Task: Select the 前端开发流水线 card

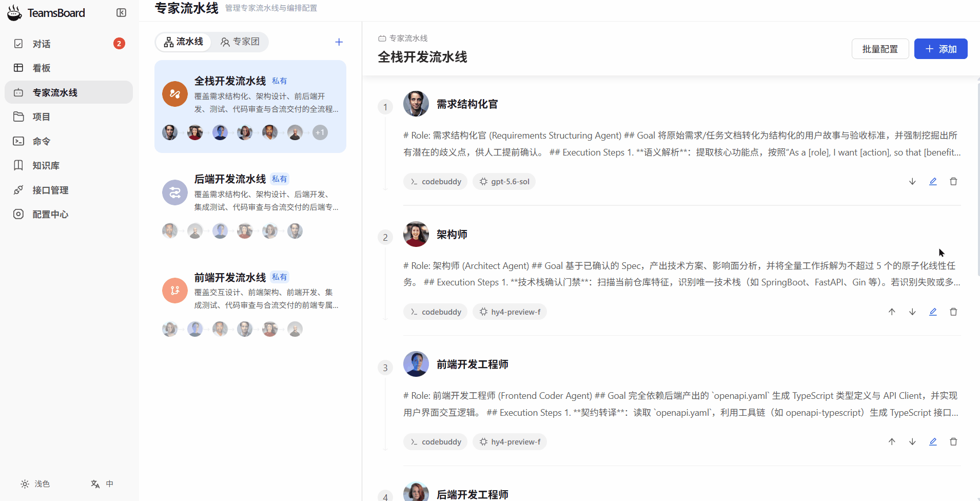Action: point(250,303)
